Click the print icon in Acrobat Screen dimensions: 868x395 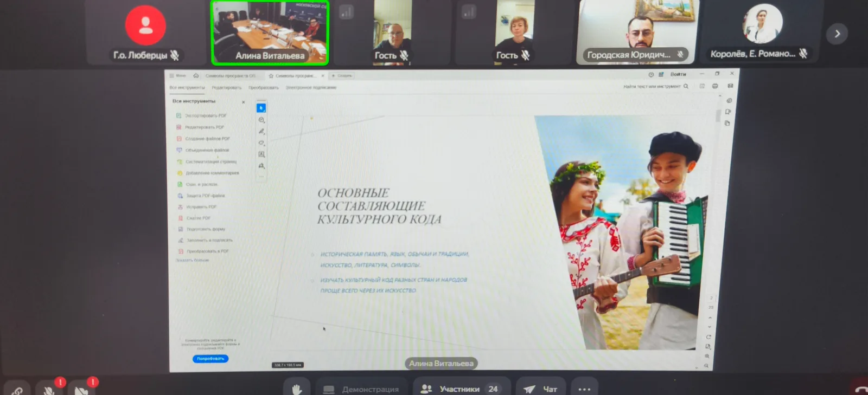point(715,86)
